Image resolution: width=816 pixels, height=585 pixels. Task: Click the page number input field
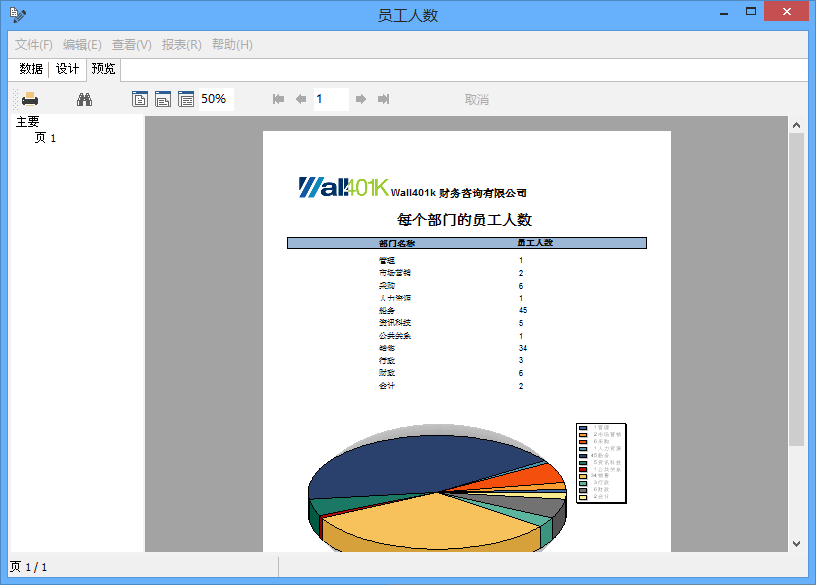point(331,98)
